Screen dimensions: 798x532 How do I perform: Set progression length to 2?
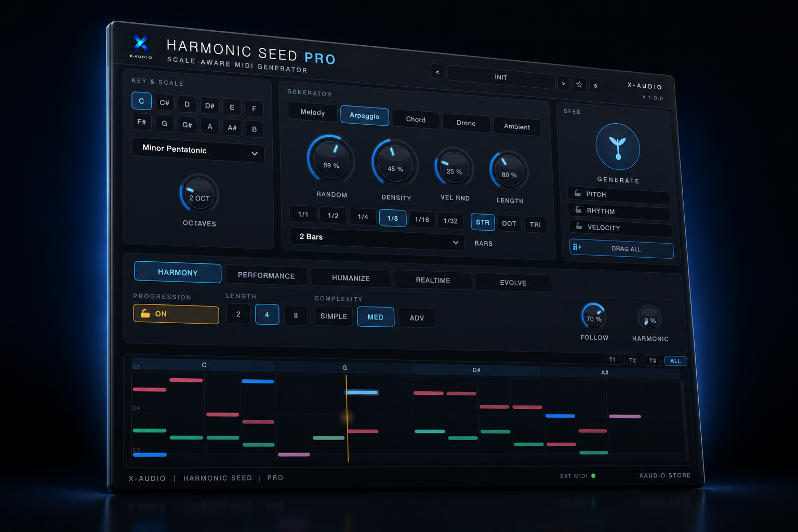click(238, 314)
